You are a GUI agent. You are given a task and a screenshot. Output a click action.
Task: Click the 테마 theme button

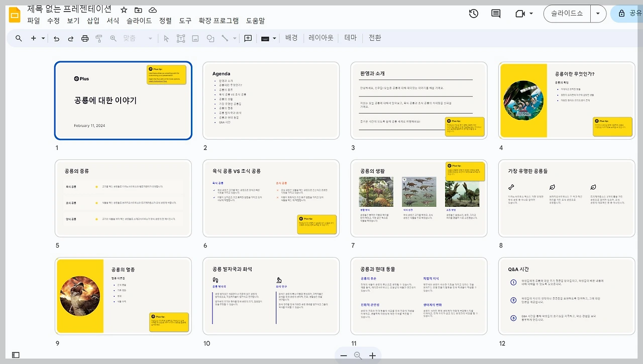[351, 38]
